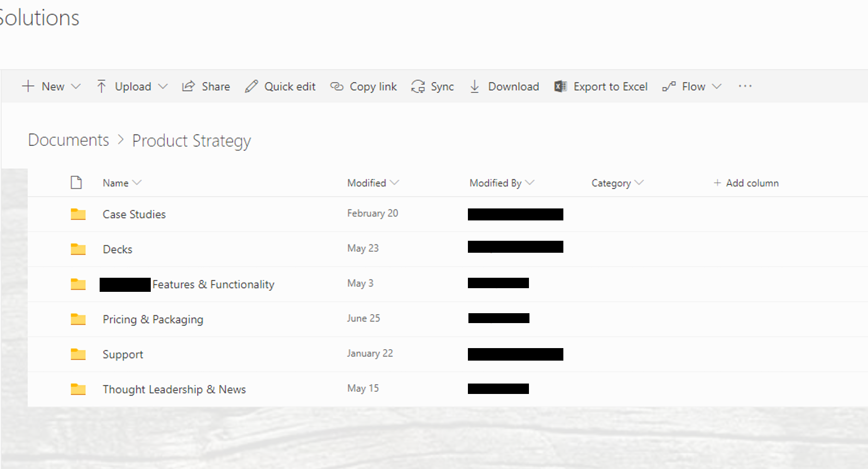The width and height of the screenshot is (868, 469).
Task: Click the Sync icon
Action: (418, 87)
